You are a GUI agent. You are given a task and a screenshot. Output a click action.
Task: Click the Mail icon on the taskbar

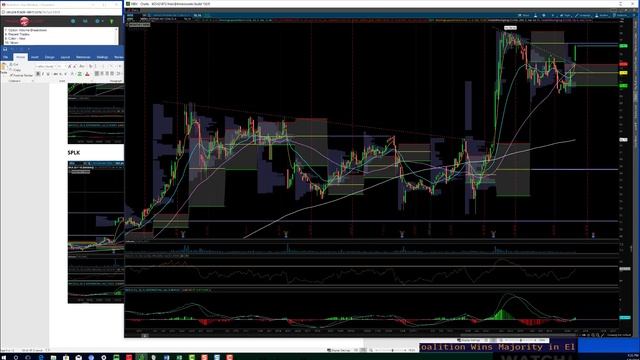[78, 357]
